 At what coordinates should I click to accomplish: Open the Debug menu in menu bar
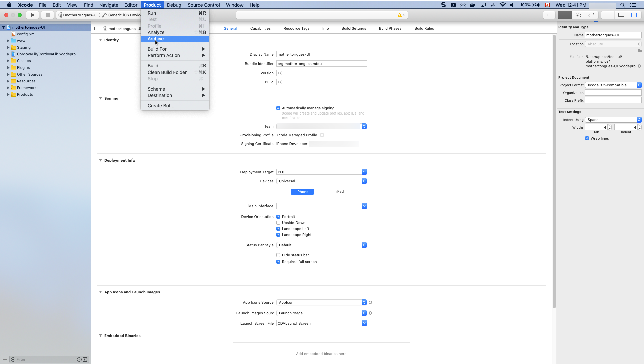pos(174,5)
